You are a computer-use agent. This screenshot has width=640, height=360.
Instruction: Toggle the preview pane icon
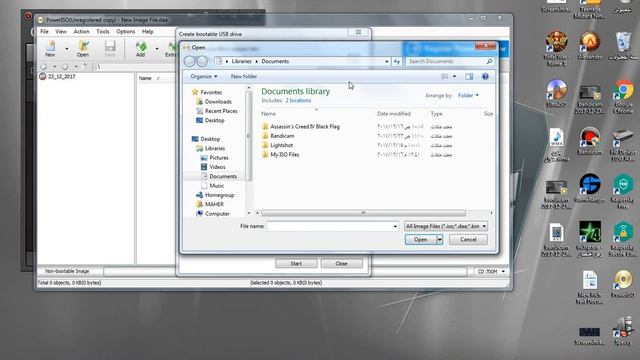pyautogui.click(x=469, y=76)
